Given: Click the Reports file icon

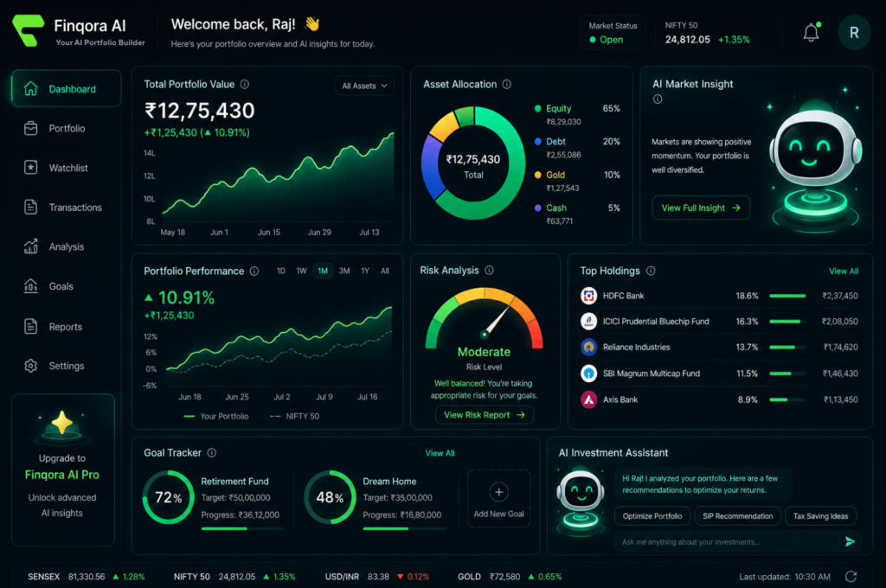Looking at the screenshot, I should (x=31, y=327).
